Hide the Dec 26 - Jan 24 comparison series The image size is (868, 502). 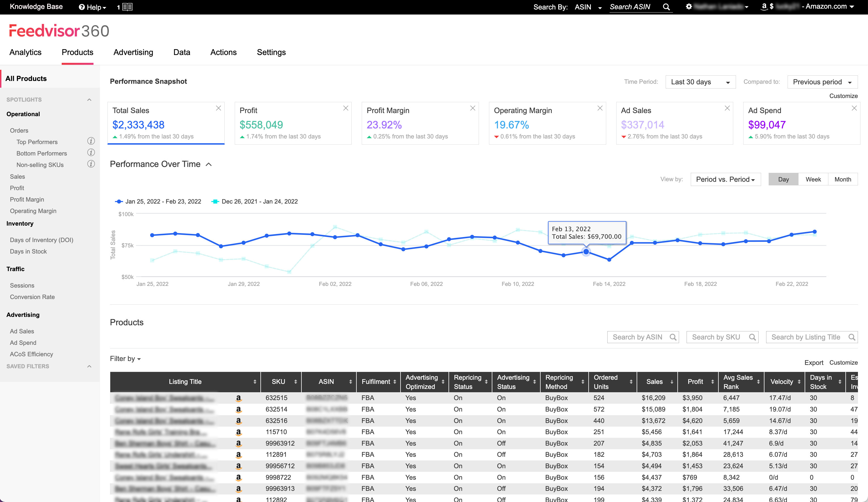pos(255,201)
